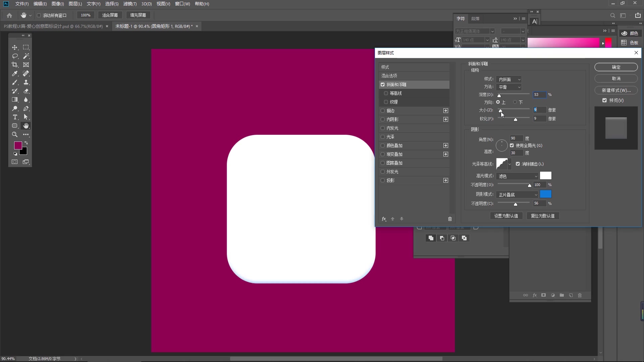Screen dimensions: 644x362
Task: Select the Healing Brush tool
Action: coord(26,73)
